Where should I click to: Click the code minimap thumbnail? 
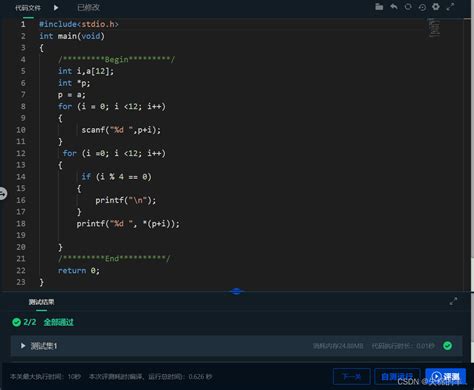pyautogui.click(x=434, y=28)
